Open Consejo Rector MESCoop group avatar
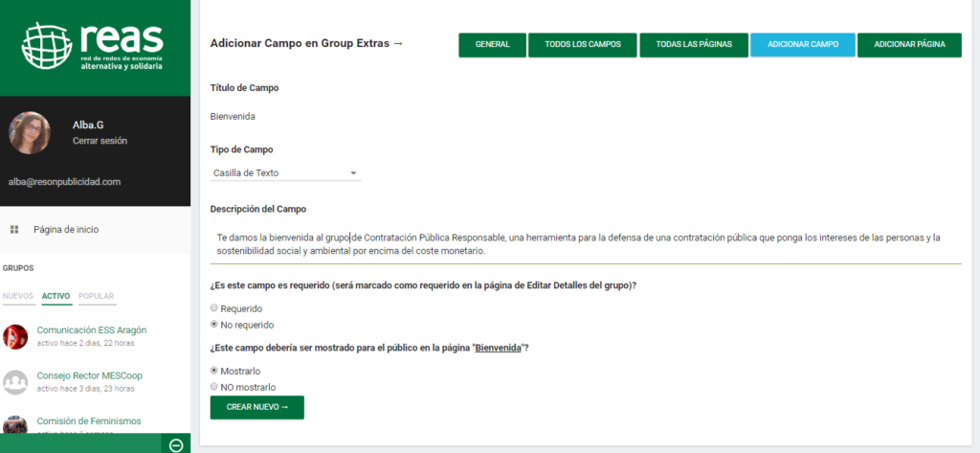Image resolution: width=980 pixels, height=453 pixels. pyautogui.click(x=15, y=382)
